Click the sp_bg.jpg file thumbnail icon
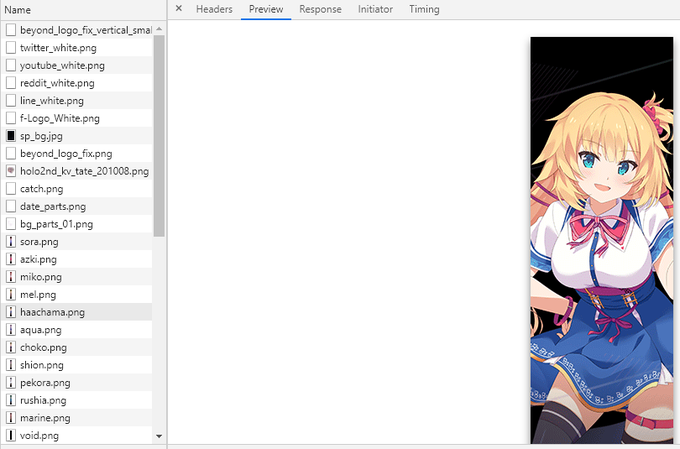Viewport: 680px width, 449px height. tap(11, 136)
